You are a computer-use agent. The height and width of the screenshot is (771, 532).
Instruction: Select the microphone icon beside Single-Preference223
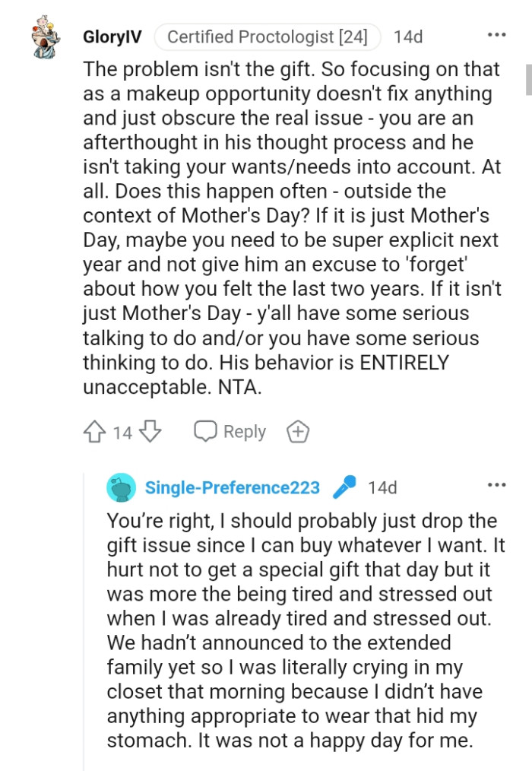pyautogui.click(x=346, y=487)
